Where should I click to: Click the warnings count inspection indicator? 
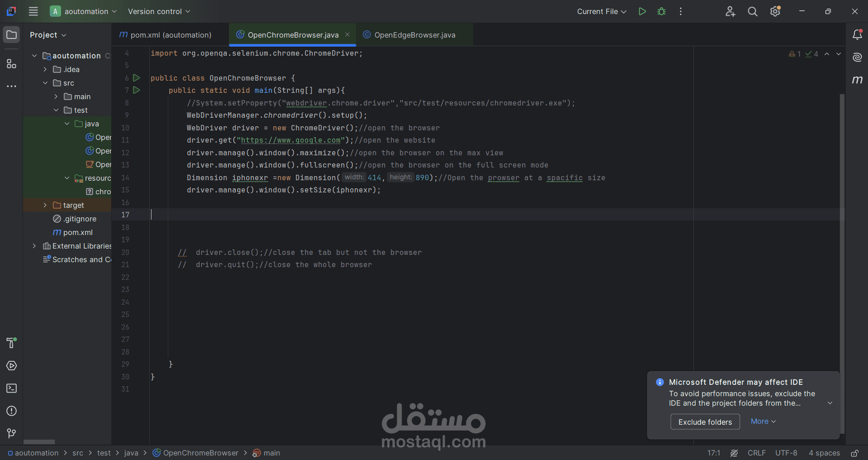(x=795, y=54)
